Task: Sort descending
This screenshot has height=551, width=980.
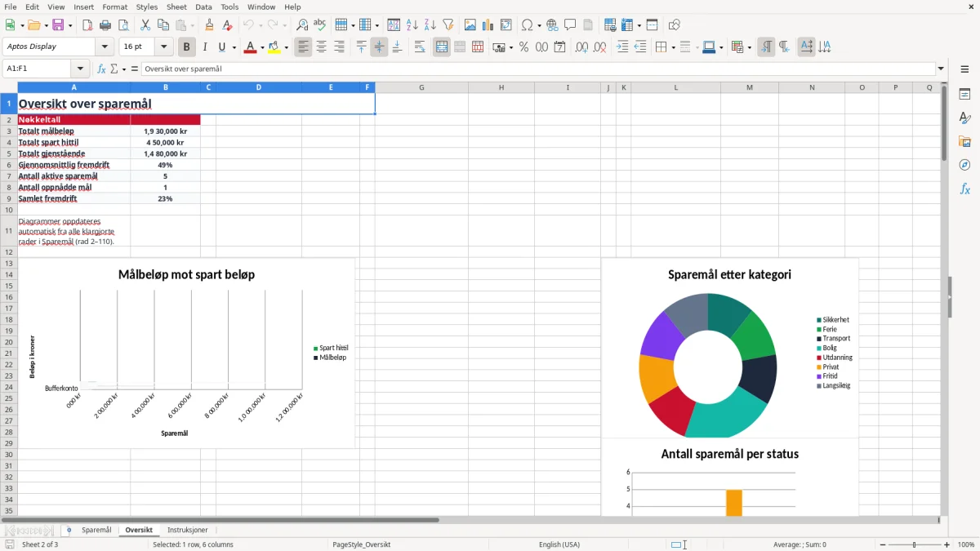Action: pos(430,25)
